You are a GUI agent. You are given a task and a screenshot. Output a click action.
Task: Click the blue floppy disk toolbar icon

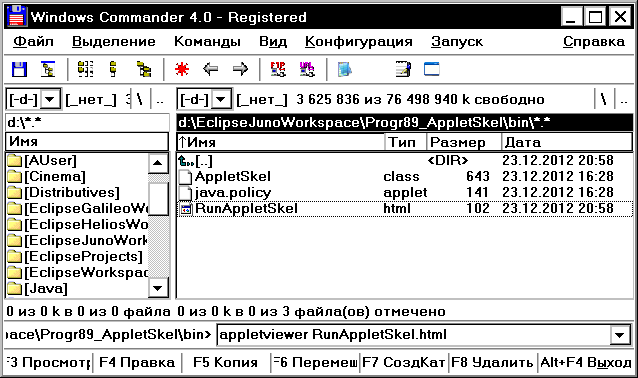coord(19,70)
